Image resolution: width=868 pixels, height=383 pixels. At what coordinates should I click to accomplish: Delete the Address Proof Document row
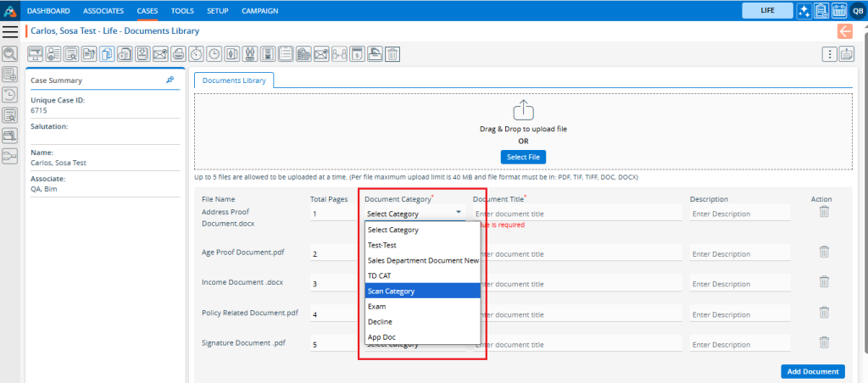(x=823, y=212)
